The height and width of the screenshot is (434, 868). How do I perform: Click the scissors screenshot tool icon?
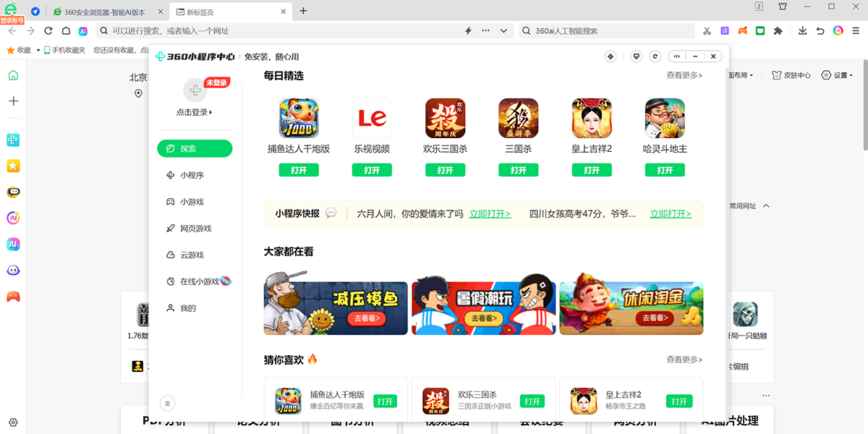[x=707, y=31]
